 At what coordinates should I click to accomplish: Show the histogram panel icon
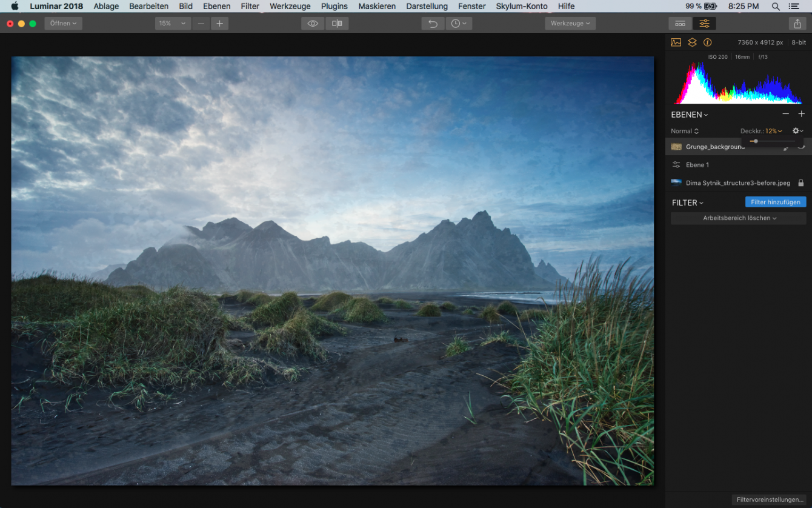(x=676, y=42)
